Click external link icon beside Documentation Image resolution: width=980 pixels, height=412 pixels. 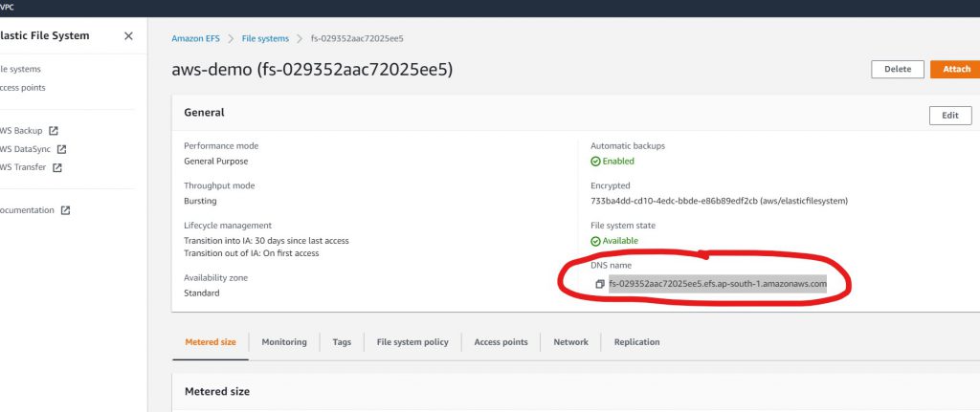65,210
